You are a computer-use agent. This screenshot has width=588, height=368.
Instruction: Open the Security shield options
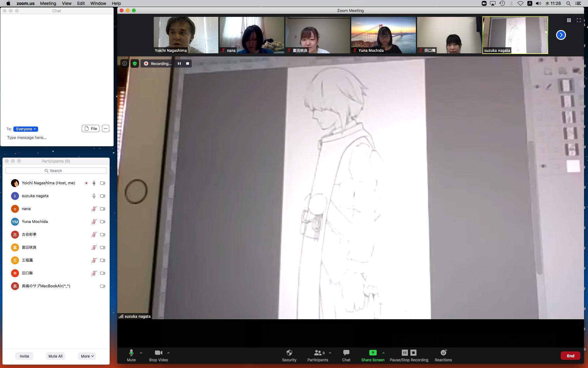[x=289, y=355]
